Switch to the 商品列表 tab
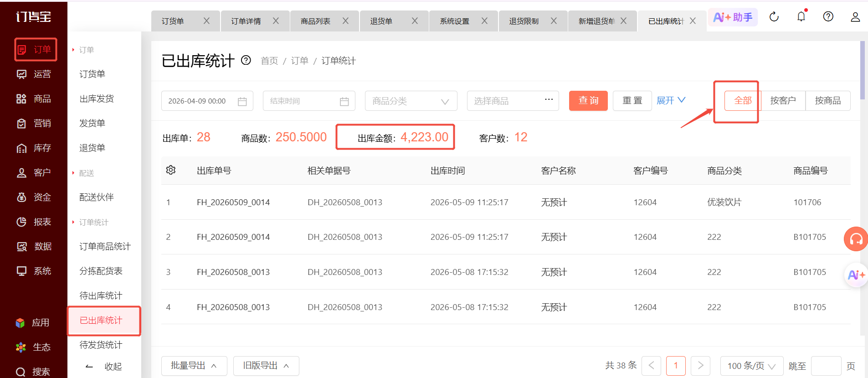Viewport: 868px width, 378px height. pos(315,21)
